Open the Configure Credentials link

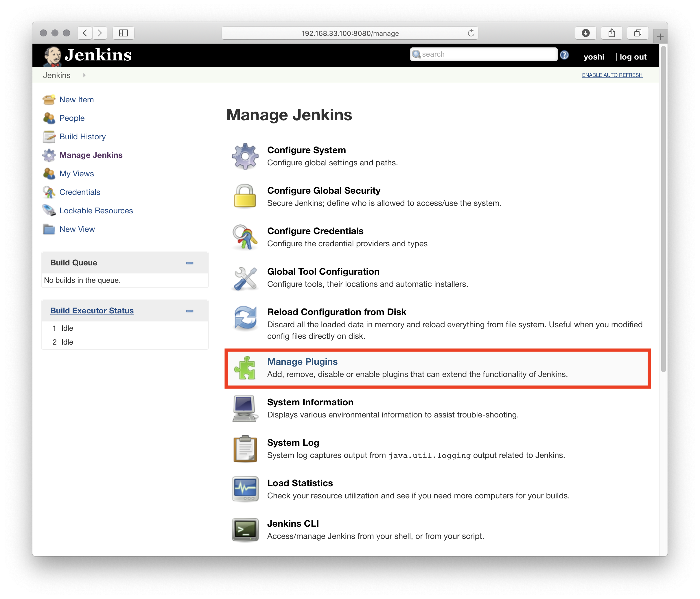click(315, 231)
